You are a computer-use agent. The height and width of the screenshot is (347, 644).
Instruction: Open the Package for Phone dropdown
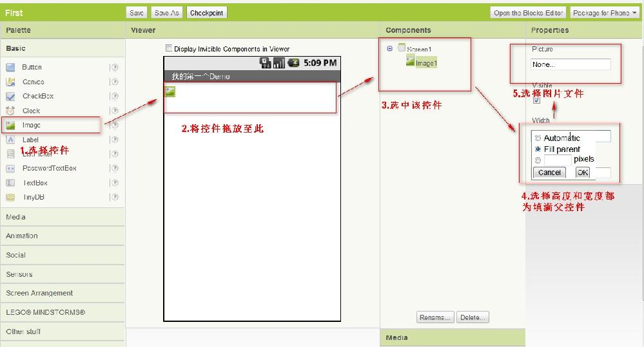[x=605, y=13]
